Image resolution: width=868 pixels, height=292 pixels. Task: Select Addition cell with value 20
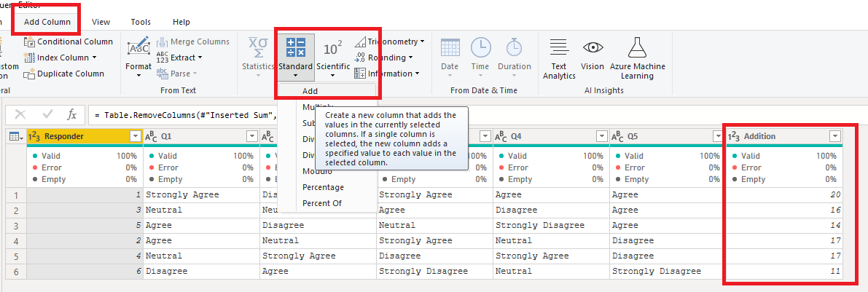784,194
